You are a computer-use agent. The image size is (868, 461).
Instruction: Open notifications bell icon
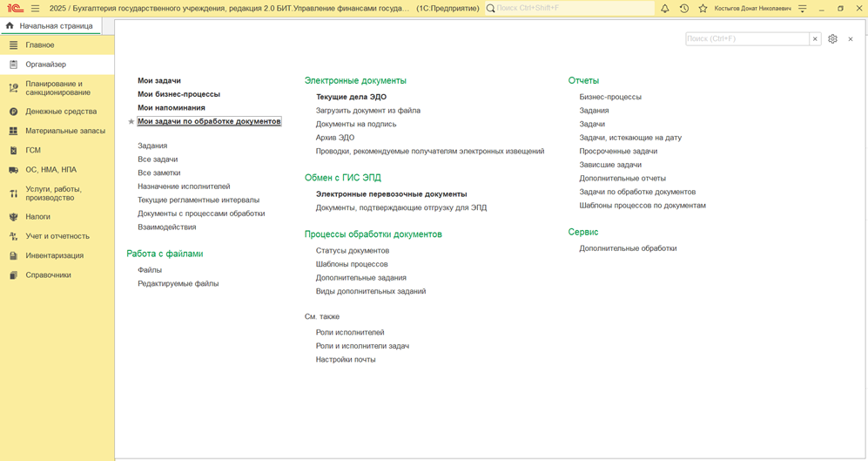(x=665, y=9)
